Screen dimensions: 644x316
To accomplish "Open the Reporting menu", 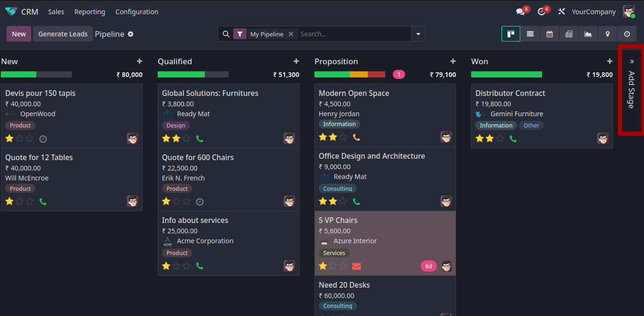I will pos(90,12).
